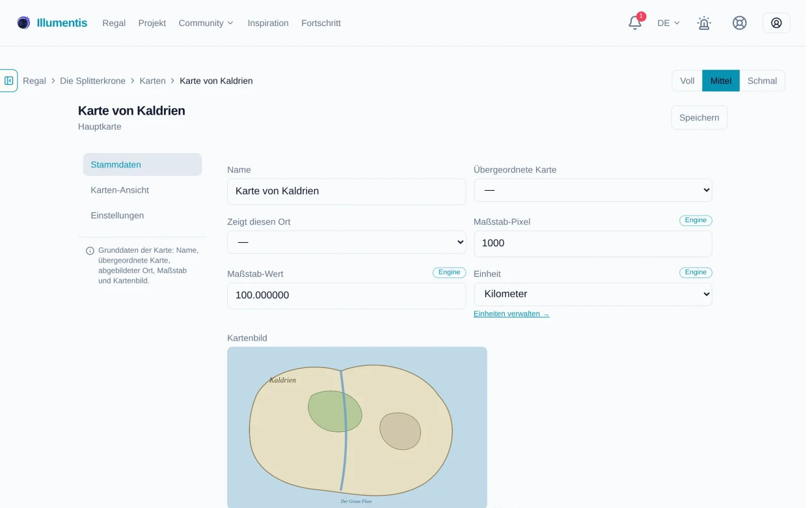Image resolution: width=812 pixels, height=508 pixels.
Task: Click the info icon beside Grunddaten text
Action: [90, 251]
